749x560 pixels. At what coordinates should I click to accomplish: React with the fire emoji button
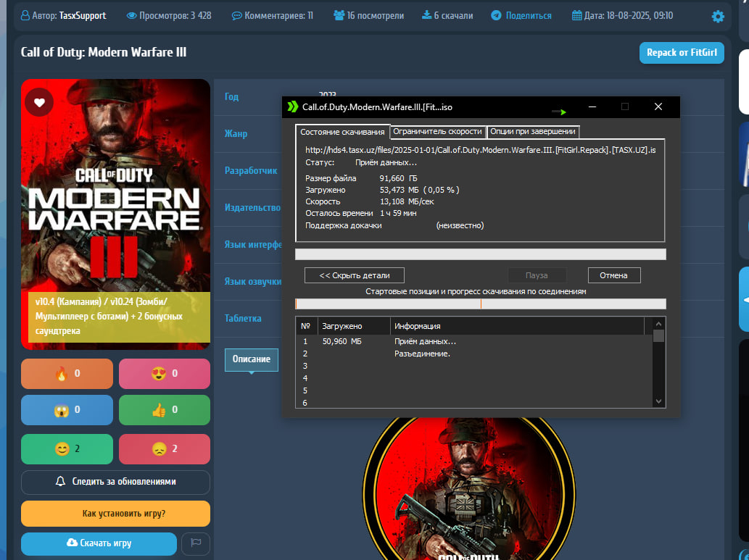tap(67, 374)
